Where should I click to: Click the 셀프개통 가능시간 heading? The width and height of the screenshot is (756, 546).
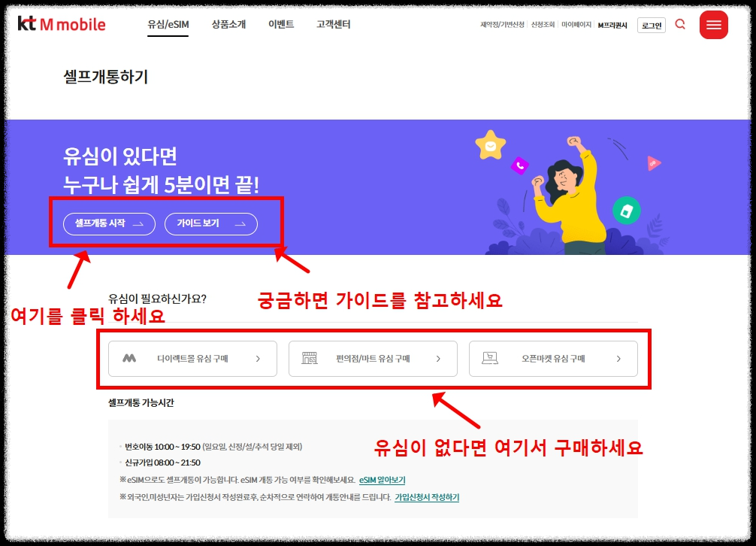pyautogui.click(x=141, y=403)
